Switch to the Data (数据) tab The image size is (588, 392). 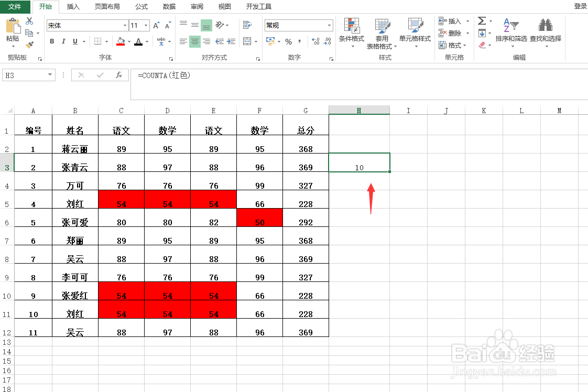click(x=169, y=6)
